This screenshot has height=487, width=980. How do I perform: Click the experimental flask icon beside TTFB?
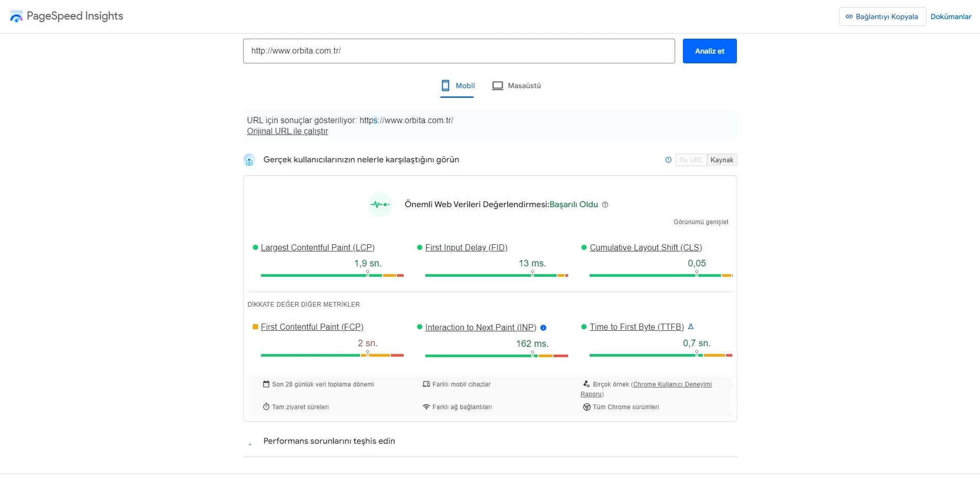tap(691, 327)
